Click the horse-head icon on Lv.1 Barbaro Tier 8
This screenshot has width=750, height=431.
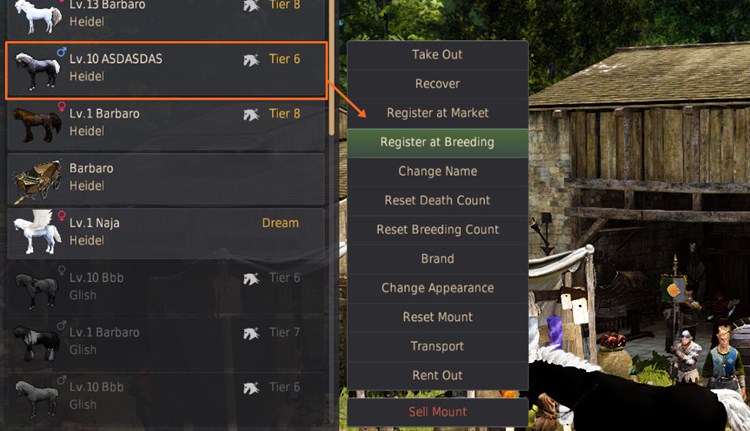pos(251,114)
